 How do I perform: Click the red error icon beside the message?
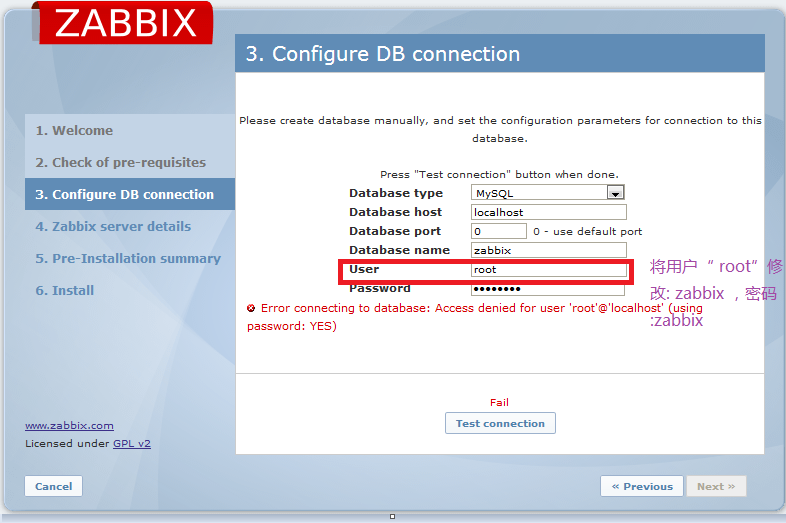click(x=251, y=308)
